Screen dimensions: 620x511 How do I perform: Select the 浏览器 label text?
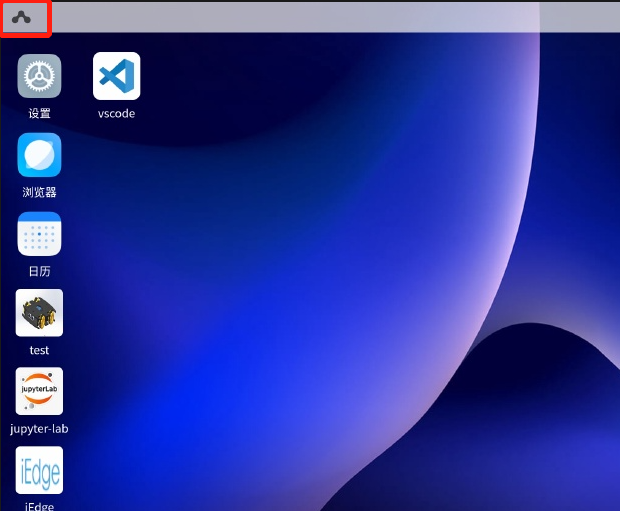point(40,192)
